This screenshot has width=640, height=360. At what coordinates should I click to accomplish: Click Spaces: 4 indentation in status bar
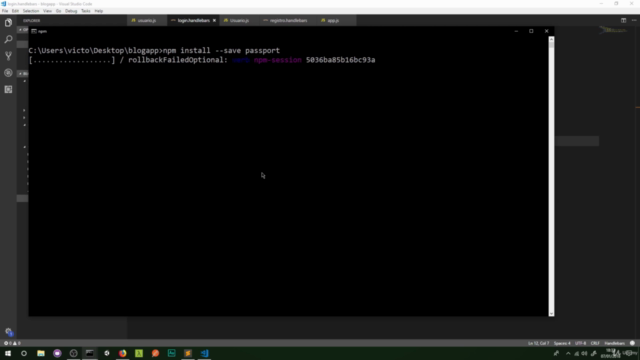coord(562,343)
